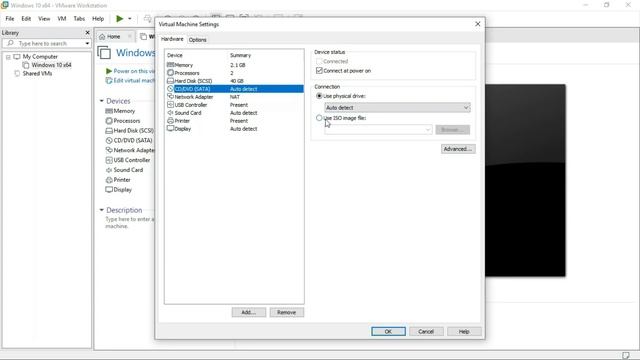This screenshot has height=360, width=640.
Task: Click the Description text area placeholder
Action: [130, 222]
